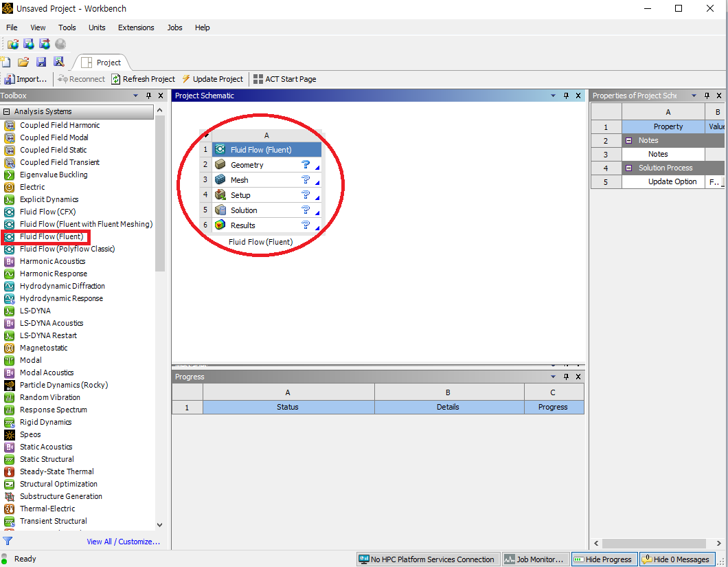Screen dimensions: 728x567
Task: Collapse the Solution Process property group
Action: 628,168
